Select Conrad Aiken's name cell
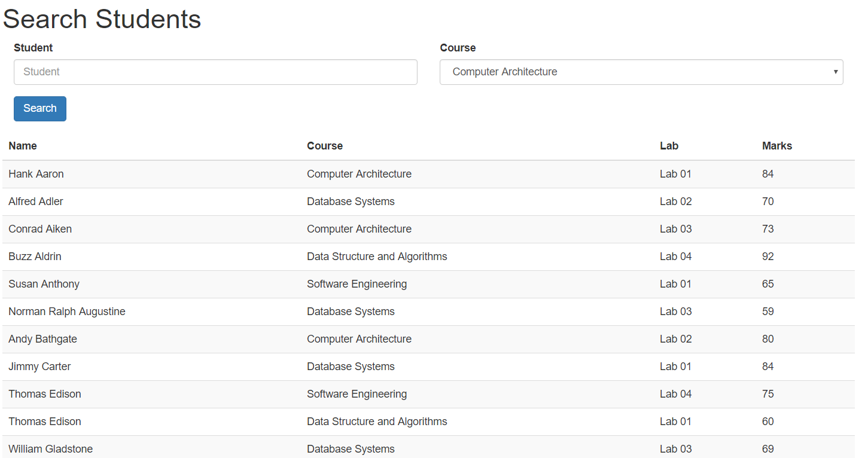This screenshot has height=458, width=868. click(40, 229)
